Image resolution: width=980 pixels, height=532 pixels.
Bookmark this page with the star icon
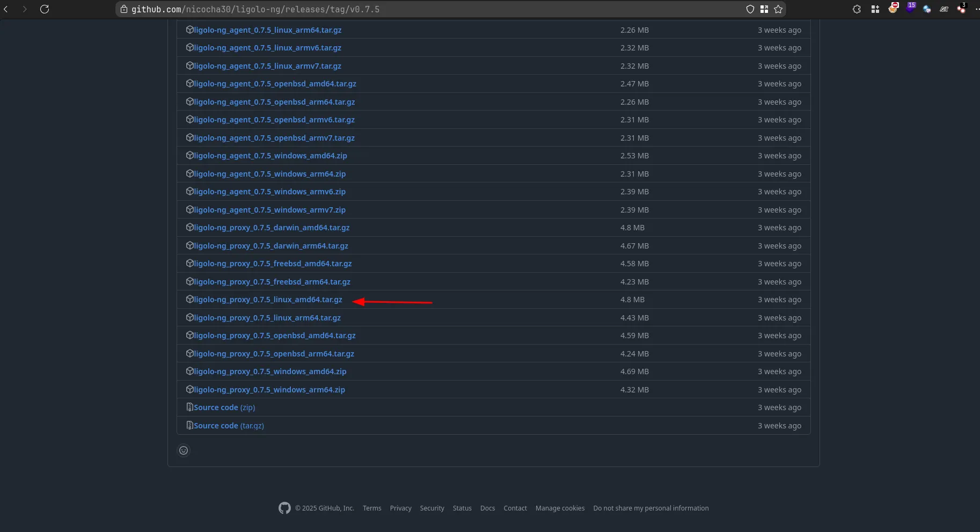point(778,9)
